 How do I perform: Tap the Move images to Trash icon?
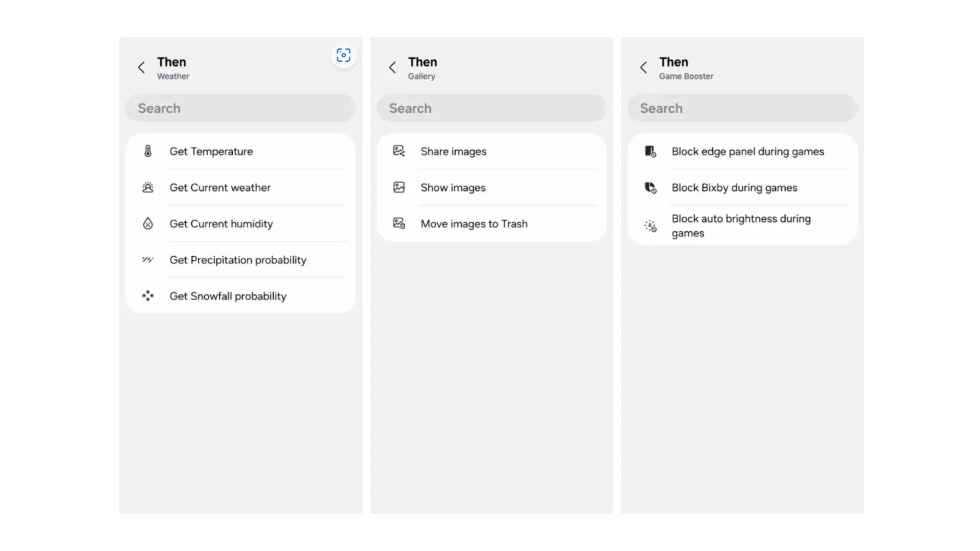(399, 223)
